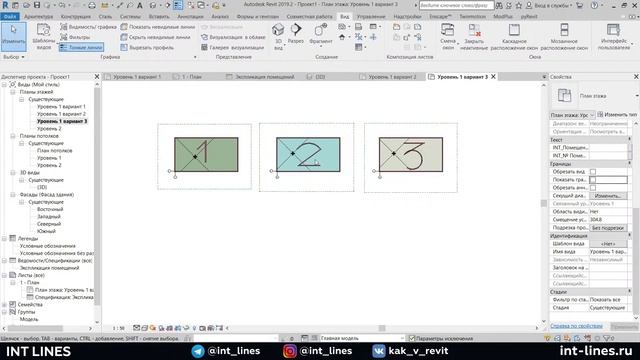Toggle Параметры исключения checkbox in status bar
640x360 pixels.
412,338
